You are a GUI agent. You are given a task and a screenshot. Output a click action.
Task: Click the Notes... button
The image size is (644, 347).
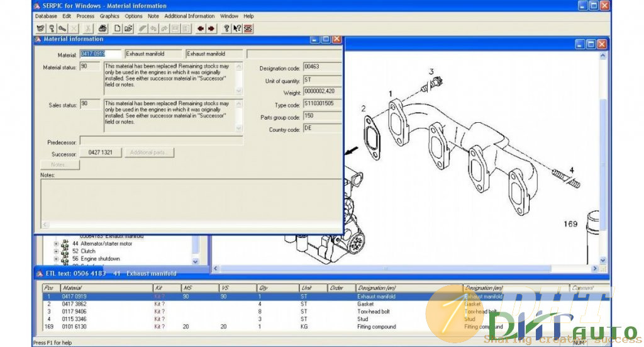(x=60, y=164)
